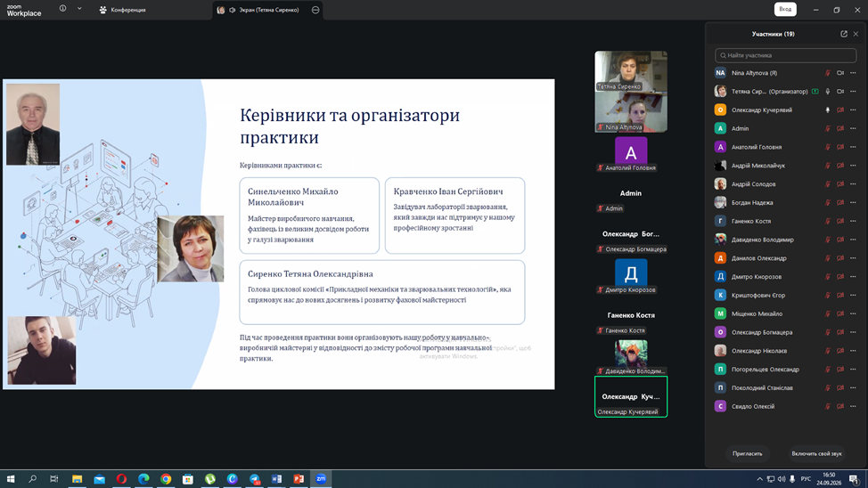Open three-dot menu for Свидло Олексій
The height and width of the screenshot is (488, 868).
[853, 407]
